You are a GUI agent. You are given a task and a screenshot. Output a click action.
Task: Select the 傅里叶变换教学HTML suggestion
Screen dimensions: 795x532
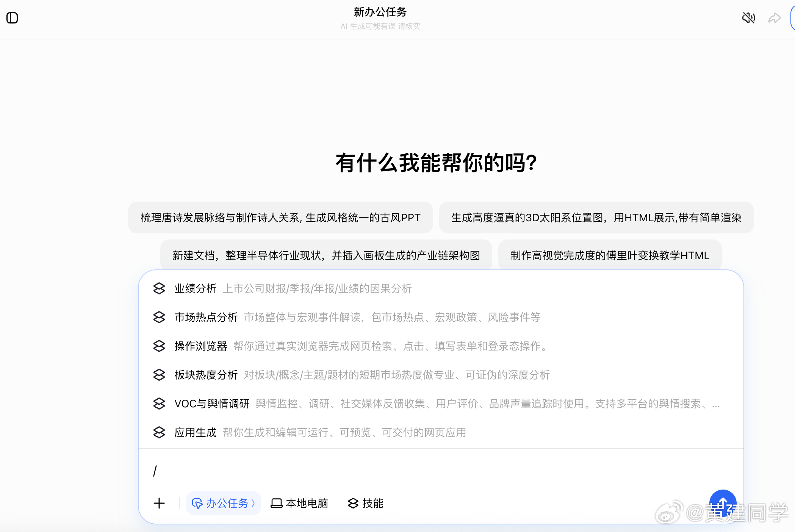tap(610, 255)
